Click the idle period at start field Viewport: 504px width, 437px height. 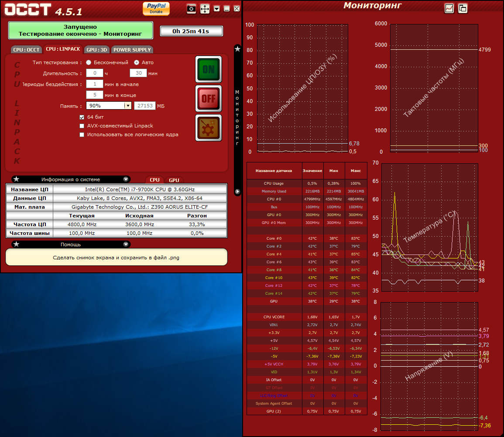point(95,84)
